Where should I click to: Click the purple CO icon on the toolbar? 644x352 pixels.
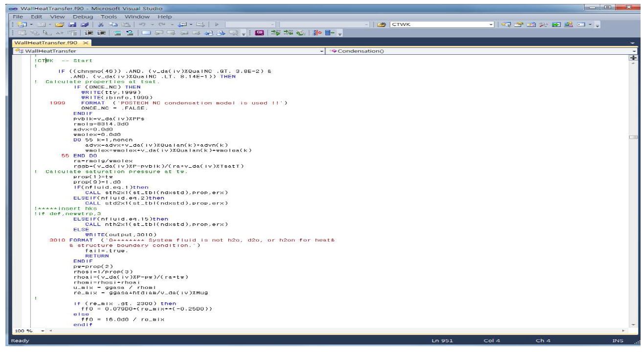pos(259,34)
